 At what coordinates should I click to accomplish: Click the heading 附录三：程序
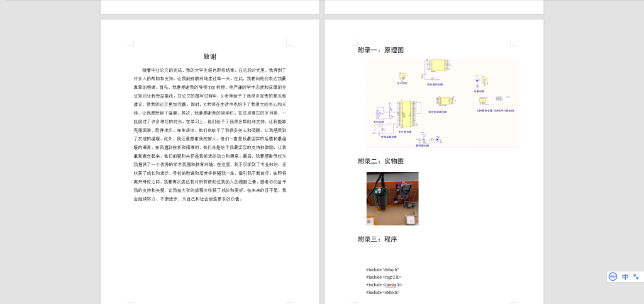point(377,239)
